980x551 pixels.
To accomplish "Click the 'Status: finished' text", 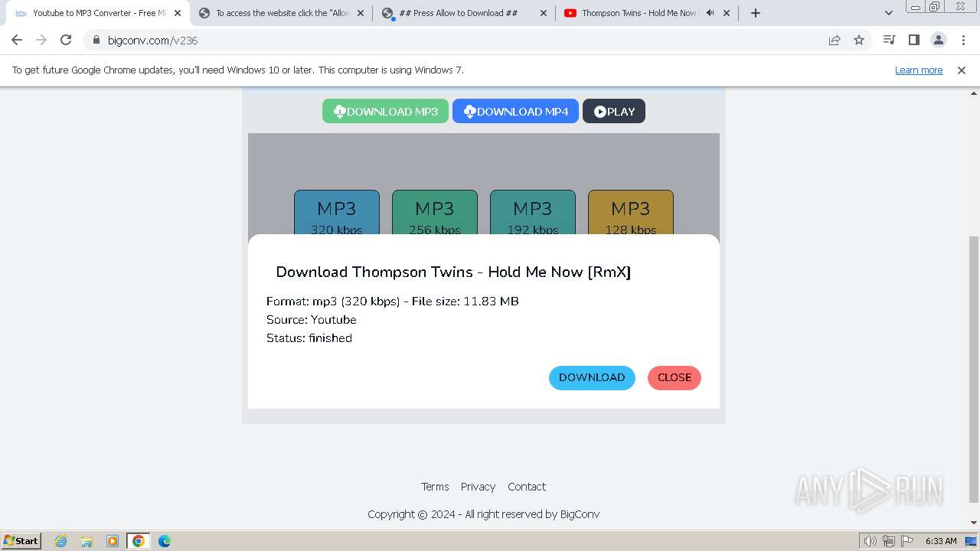I will pos(309,338).
